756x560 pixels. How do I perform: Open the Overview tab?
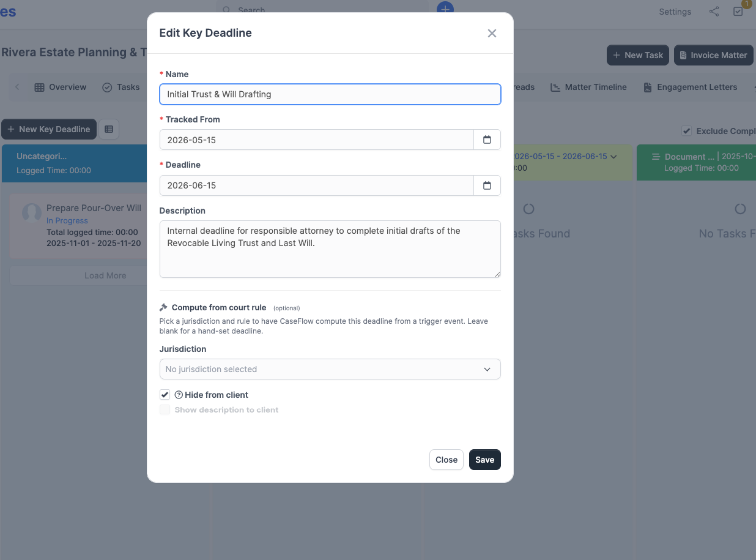click(60, 88)
